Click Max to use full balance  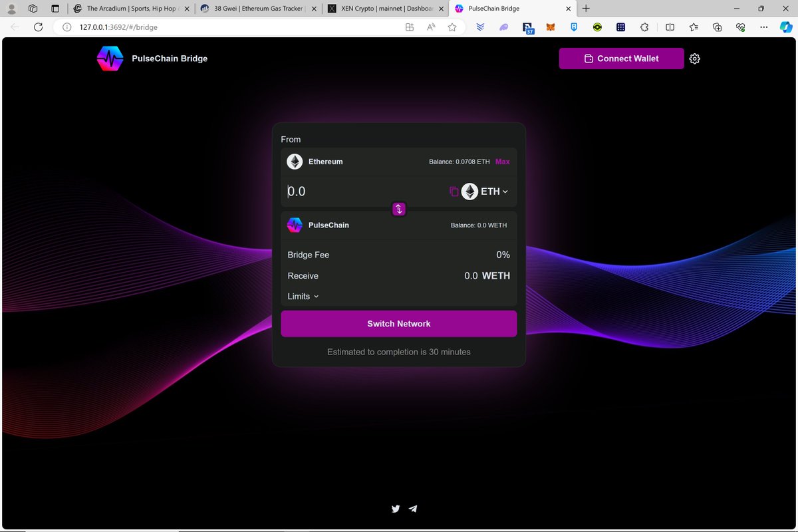pos(503,162)
